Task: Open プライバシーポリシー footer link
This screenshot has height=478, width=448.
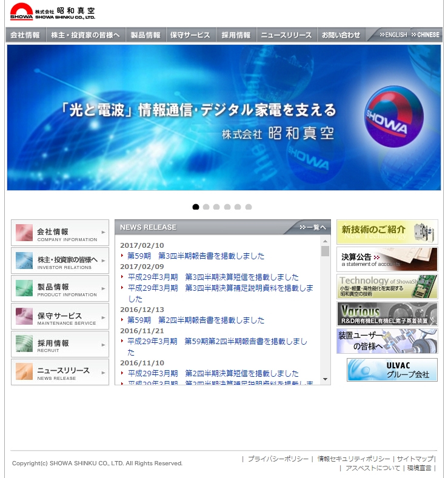Action: point(278,459)
